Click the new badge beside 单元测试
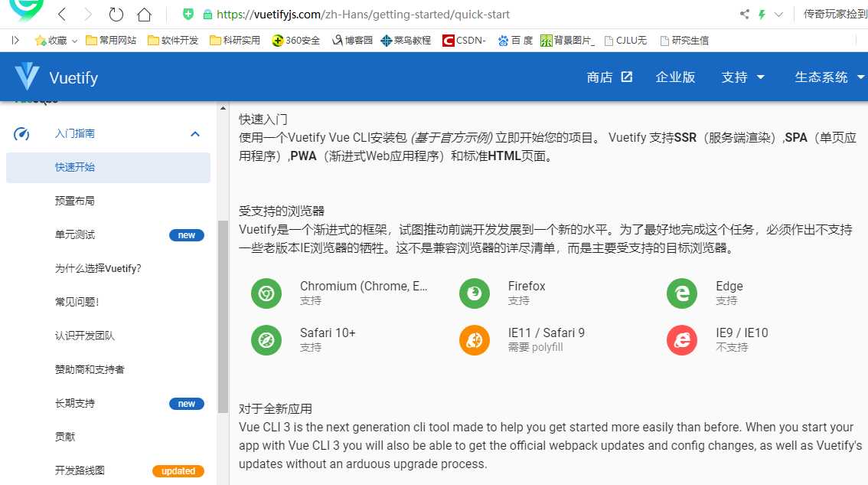The width and height of the screenshot is (868, 485). click(187, 235)
